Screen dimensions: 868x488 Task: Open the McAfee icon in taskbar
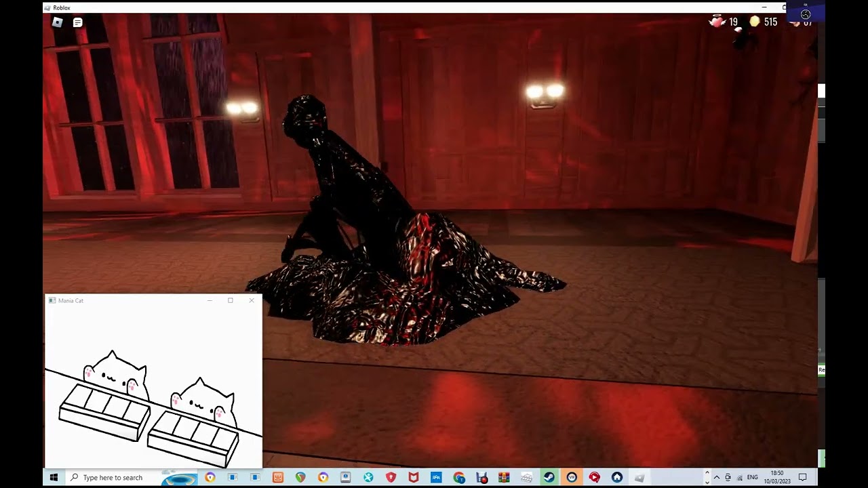(x=414, y=477)
